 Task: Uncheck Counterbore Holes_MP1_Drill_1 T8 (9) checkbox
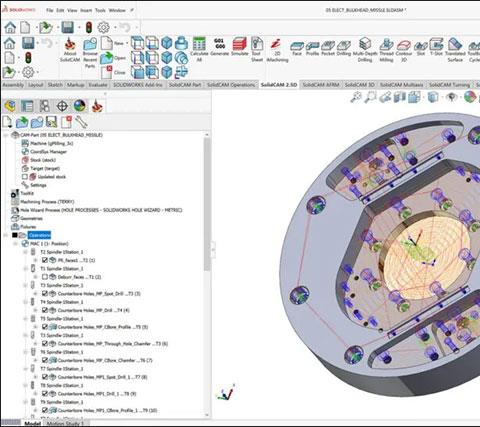[45, 393]
